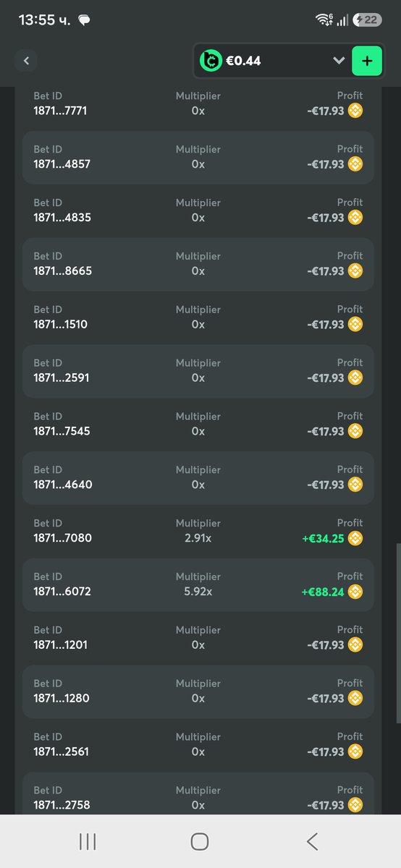This screenshot has width=401, height=868.
Task: Tap Android home navigation button
Action: 200,841
